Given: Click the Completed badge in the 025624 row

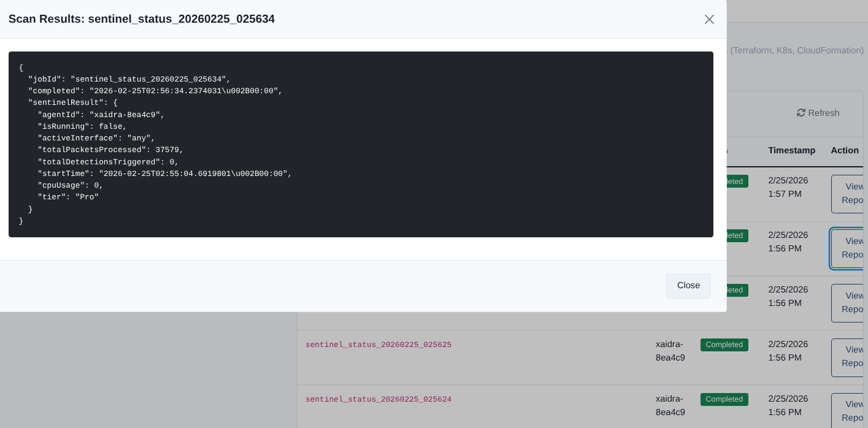Looking at the screenshot, I should [x=724, y=399].
